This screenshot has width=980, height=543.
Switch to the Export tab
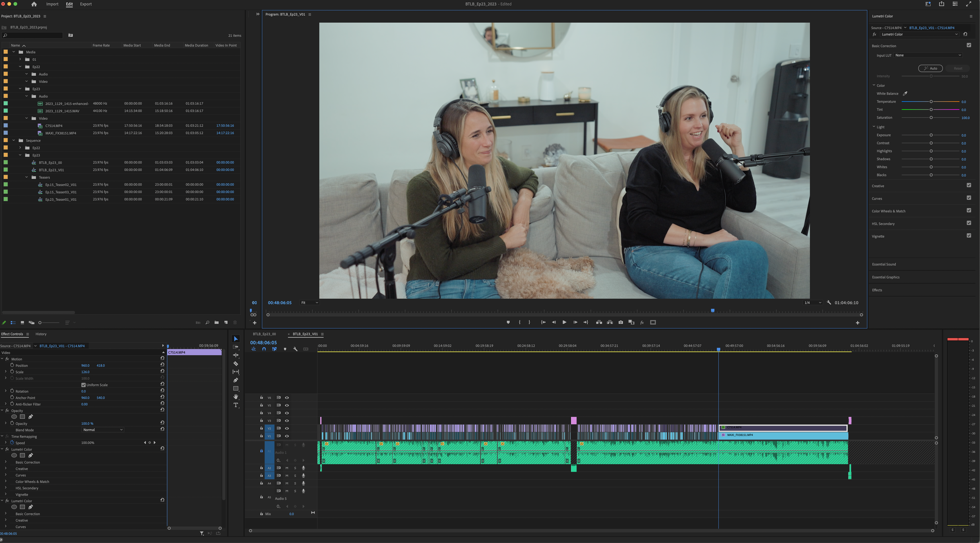(85, 4)
